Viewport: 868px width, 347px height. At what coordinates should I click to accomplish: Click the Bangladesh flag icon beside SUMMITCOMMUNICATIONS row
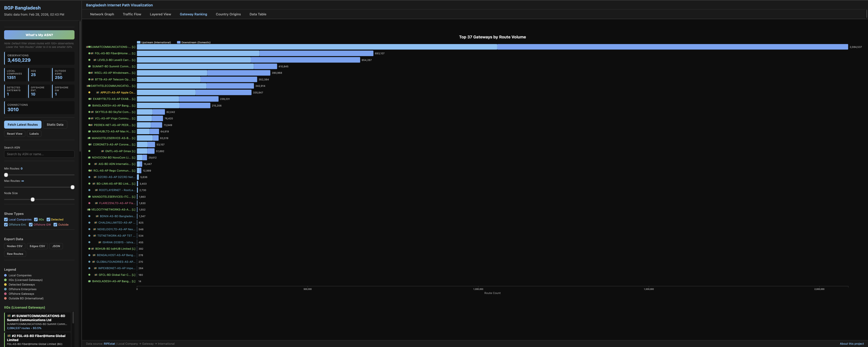click(87, 47)
